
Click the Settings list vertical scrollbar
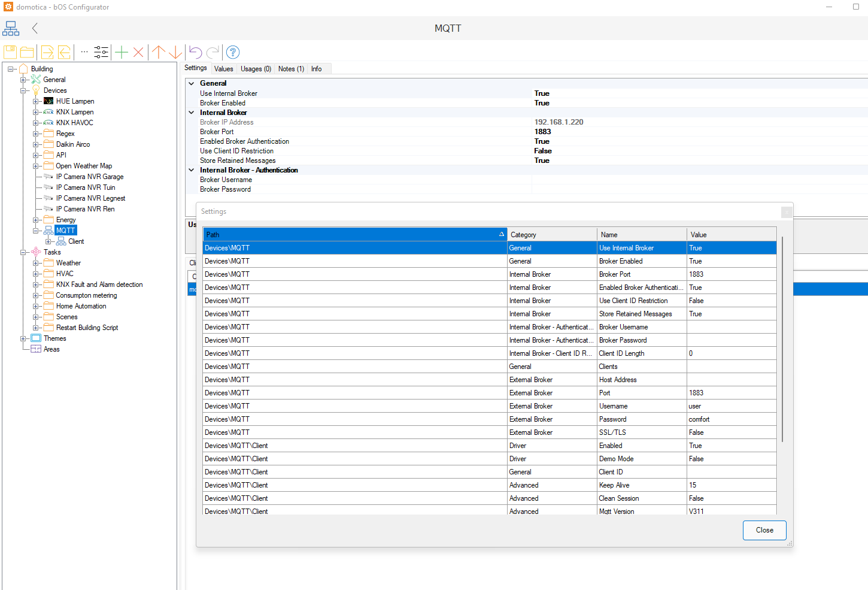point(782,338)
